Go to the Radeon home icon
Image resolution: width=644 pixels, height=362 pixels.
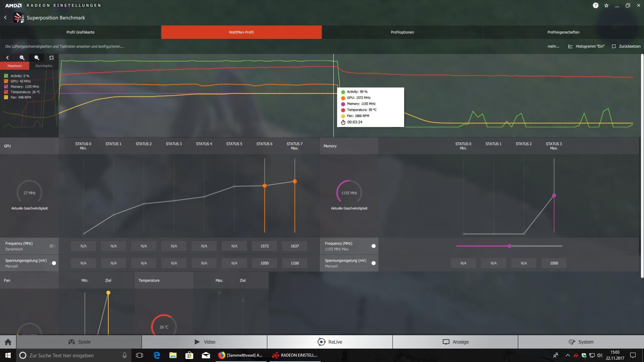pos(8,342)
